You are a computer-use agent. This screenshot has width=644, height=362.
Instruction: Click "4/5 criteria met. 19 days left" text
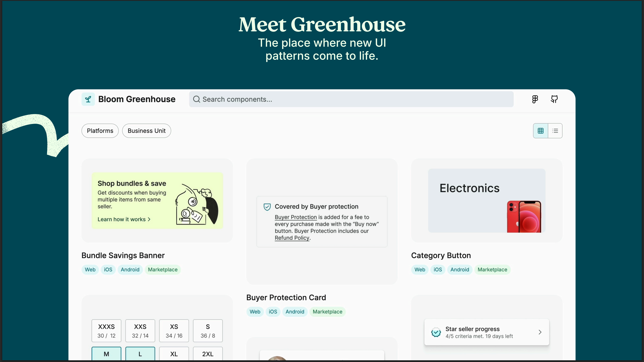(479, 336)
